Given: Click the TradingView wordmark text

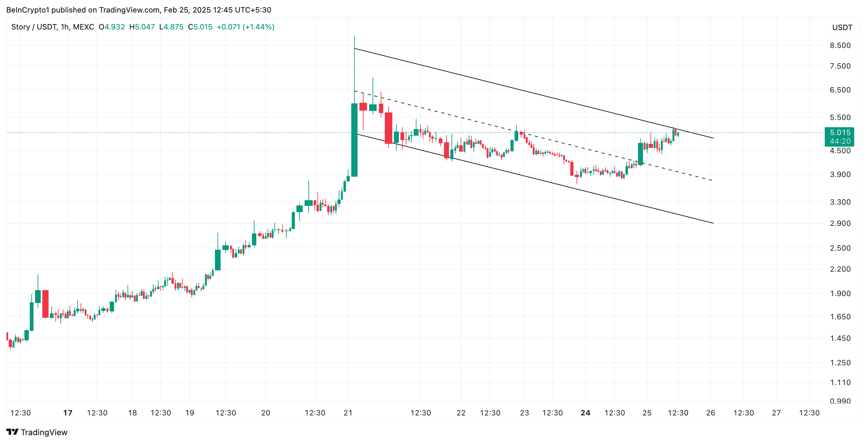Looking at the screenshot, I should (44, 432).
